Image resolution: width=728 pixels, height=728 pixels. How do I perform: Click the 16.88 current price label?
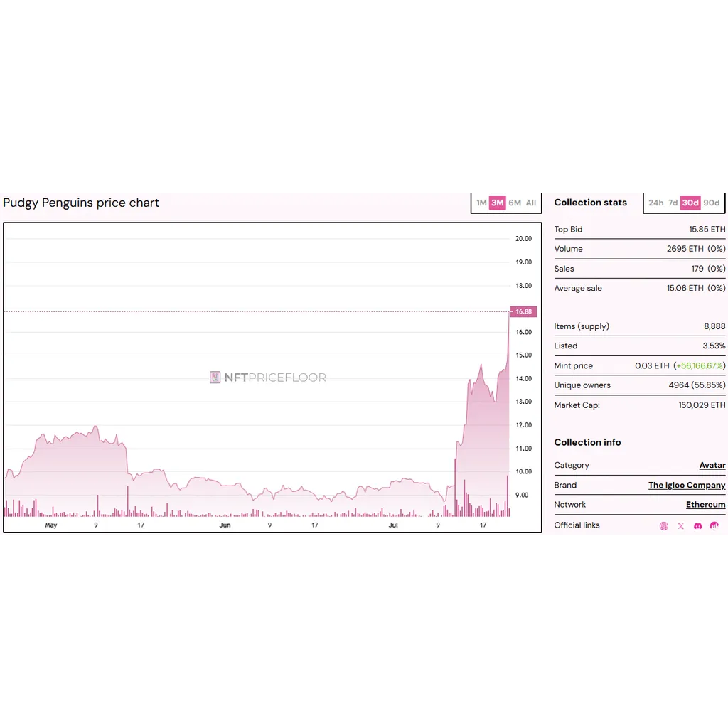coord(523,311)
